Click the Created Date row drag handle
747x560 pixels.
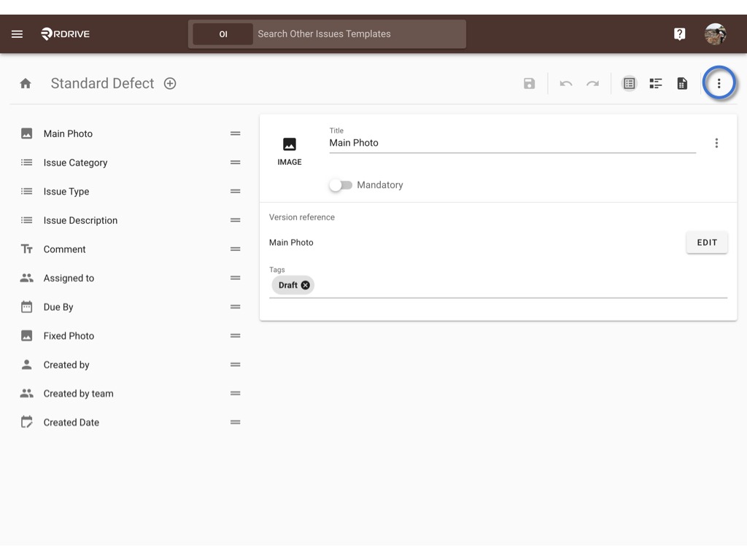(236, 422)
